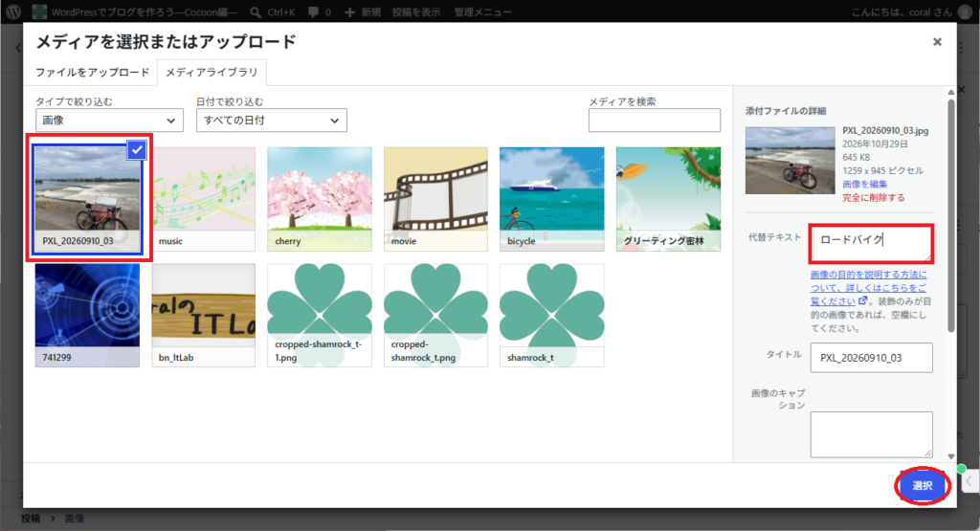980x531 pixels.
Task: Select the bicycle beach illustration thumbnail
Action: pyautogui.click(x=552, y=199)
